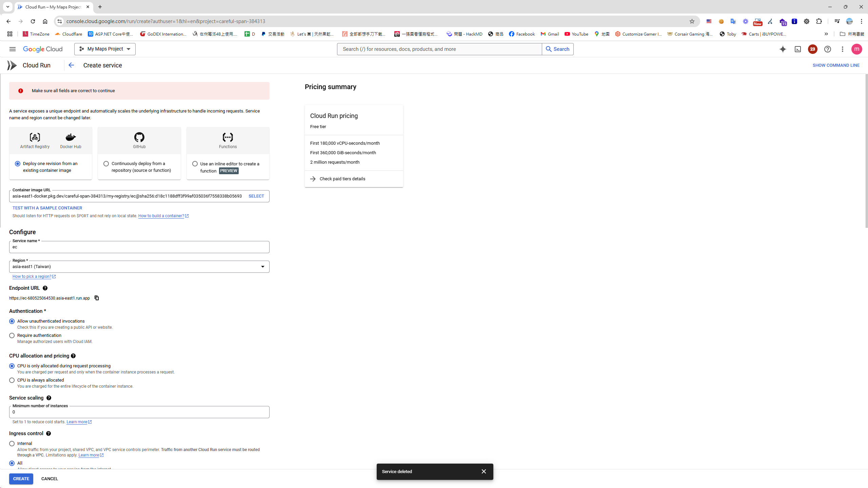Select CPU is always allocated
Screen dimensions: 868x488
pyautogui.click(x=12, y=380)
